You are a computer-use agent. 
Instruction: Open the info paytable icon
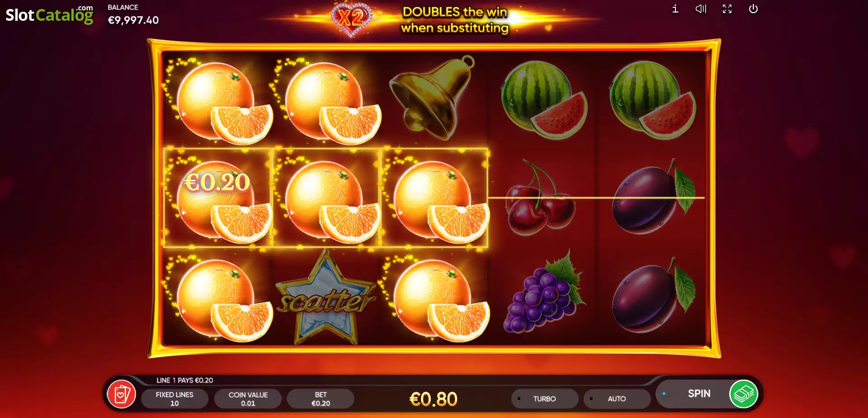(x=675, y=9)
